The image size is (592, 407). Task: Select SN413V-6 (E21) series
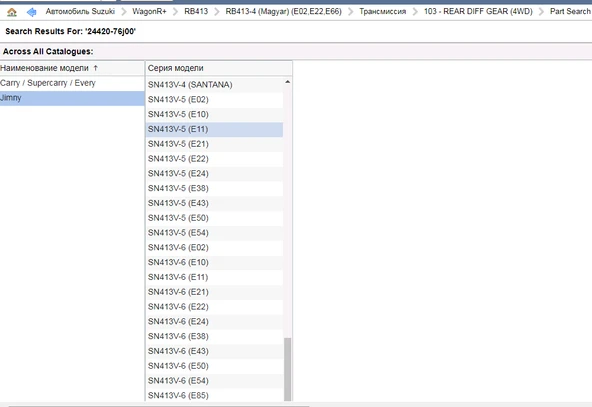tap(214, 292)
